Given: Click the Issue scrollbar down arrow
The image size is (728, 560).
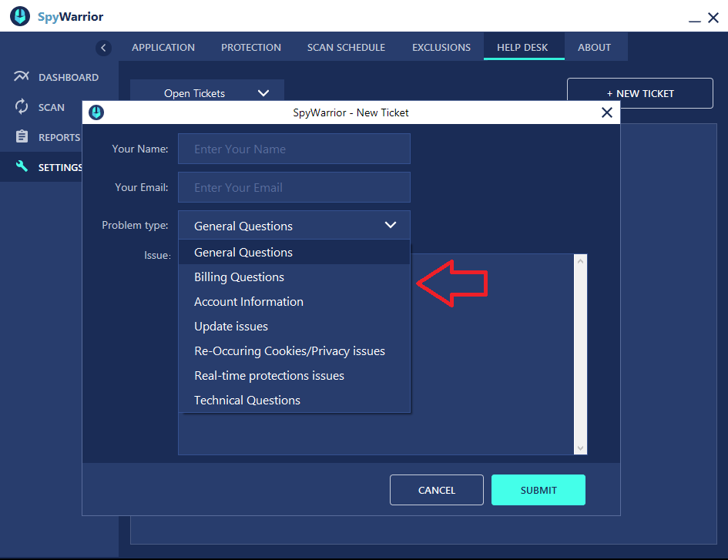Looking at the screenshot, I should (x=580, y=448).
